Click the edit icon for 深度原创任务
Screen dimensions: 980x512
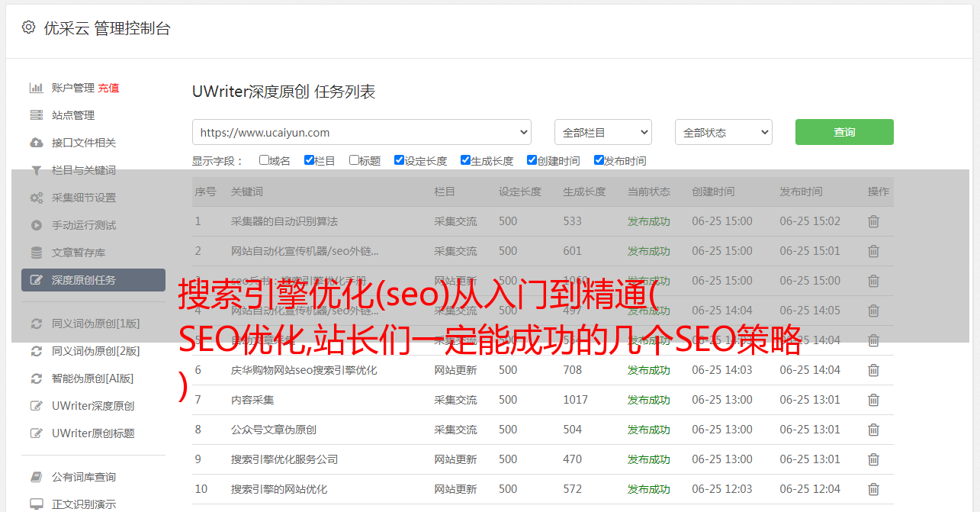(36, 280)
